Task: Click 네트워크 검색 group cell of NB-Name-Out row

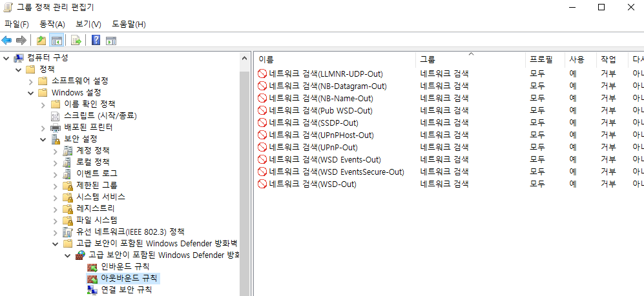Action: pos(444,99)
